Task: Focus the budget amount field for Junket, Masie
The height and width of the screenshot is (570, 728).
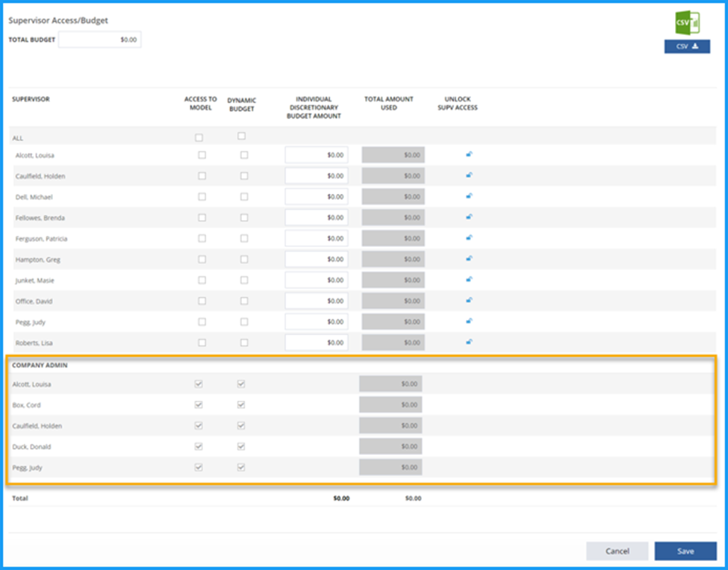Action: tap(317, 280)
